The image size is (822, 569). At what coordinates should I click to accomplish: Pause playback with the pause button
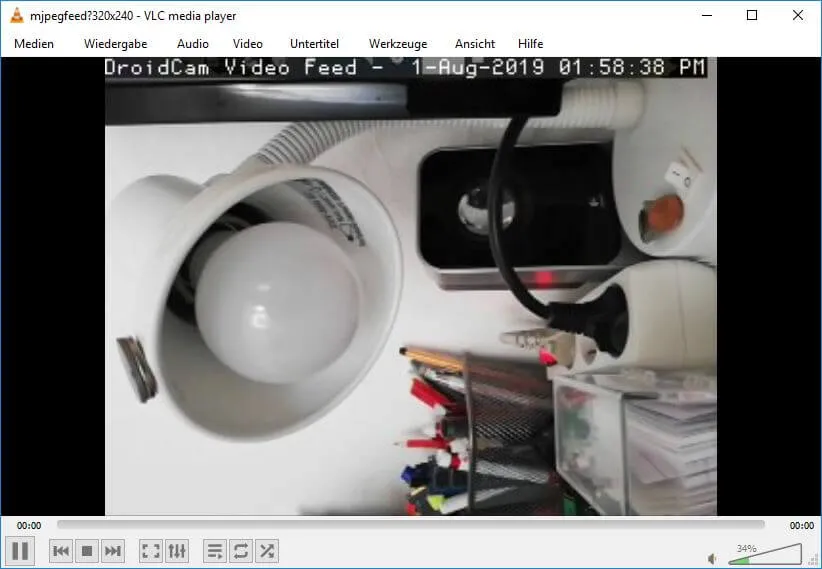coord(20,550)
